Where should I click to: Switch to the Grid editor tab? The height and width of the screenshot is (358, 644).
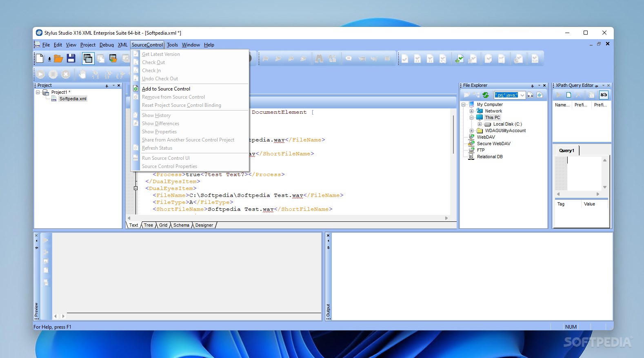pyautogui.click(x=163, y=225)
